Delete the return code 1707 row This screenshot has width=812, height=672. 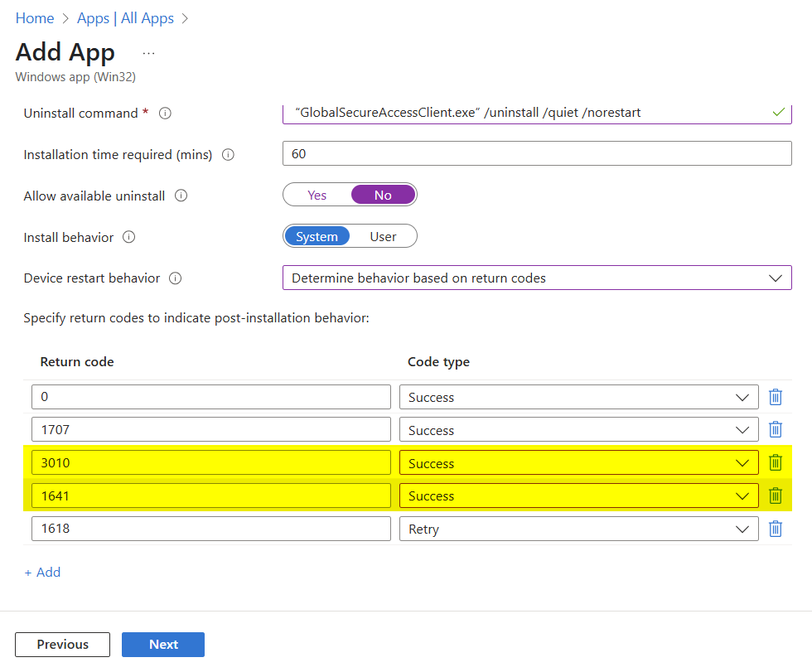776,430
